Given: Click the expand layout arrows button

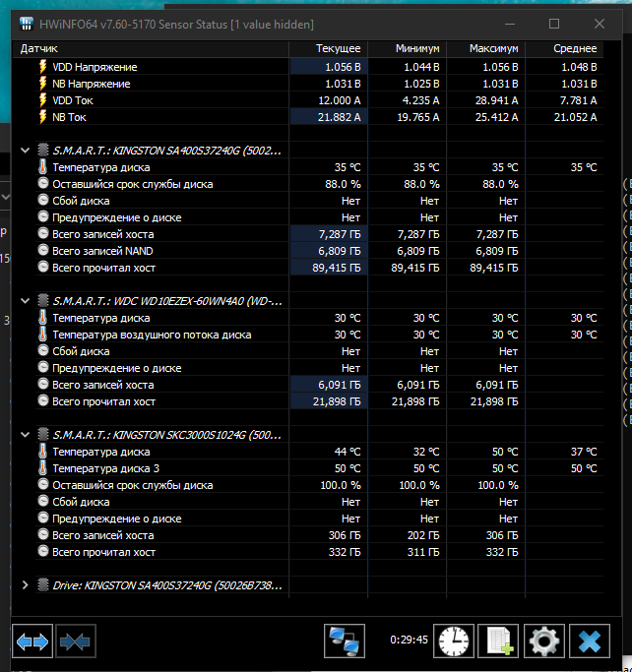Looking at the screenshot, I should (x=32, y=641).
